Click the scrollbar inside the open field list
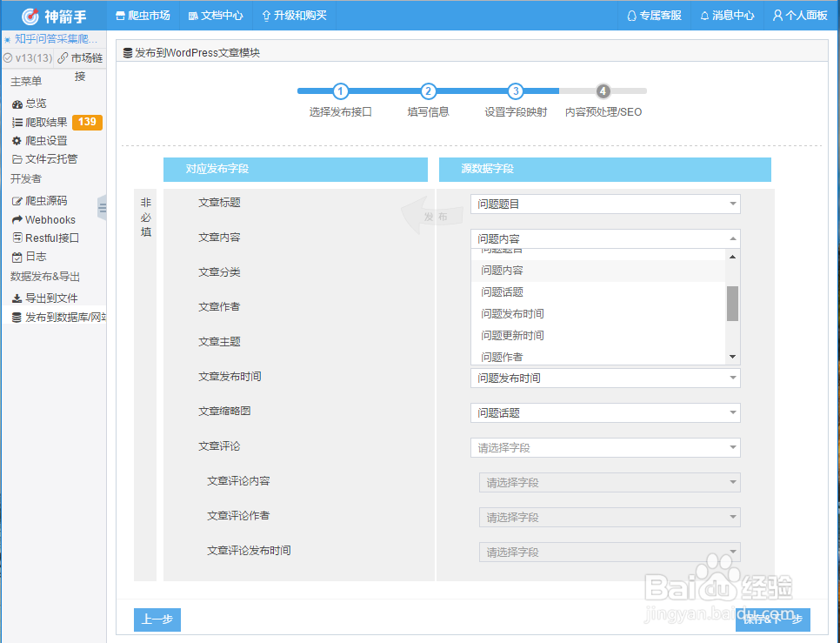Image resolution: width=840 pixels, height=643 pixels. 731,305
